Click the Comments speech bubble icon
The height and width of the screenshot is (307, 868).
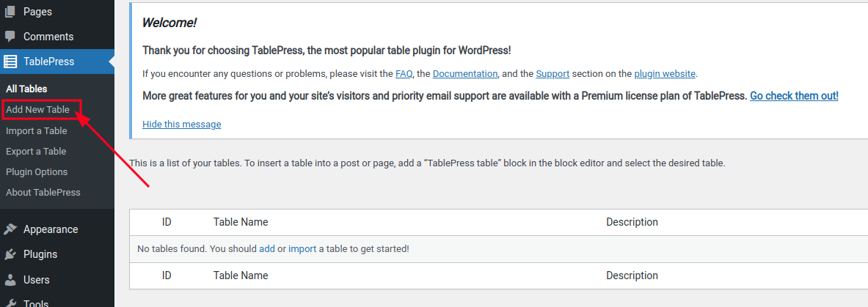tap(10, 37)
